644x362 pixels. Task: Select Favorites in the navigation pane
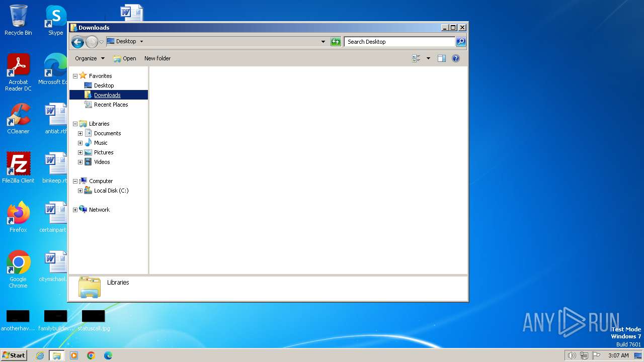coord(100,76)
